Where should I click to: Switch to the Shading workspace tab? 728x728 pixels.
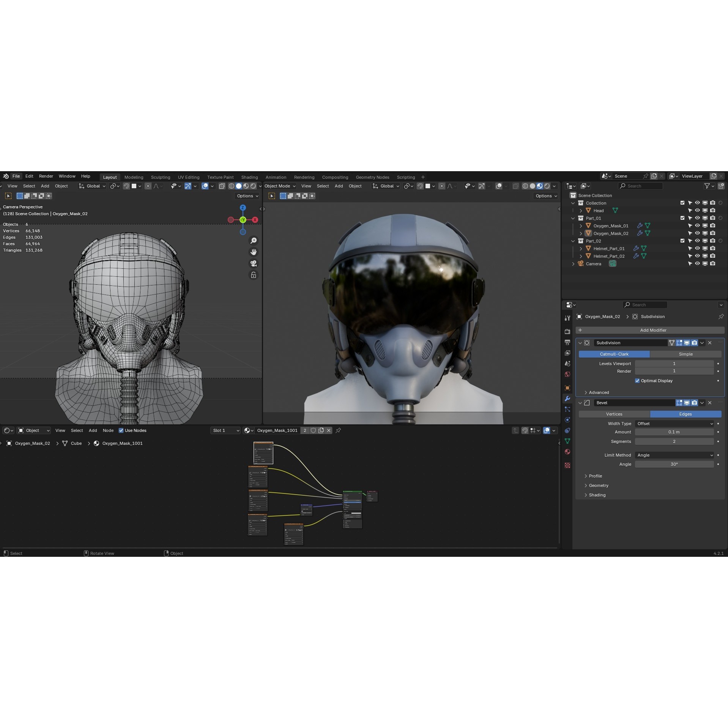[x=249, y=177]
